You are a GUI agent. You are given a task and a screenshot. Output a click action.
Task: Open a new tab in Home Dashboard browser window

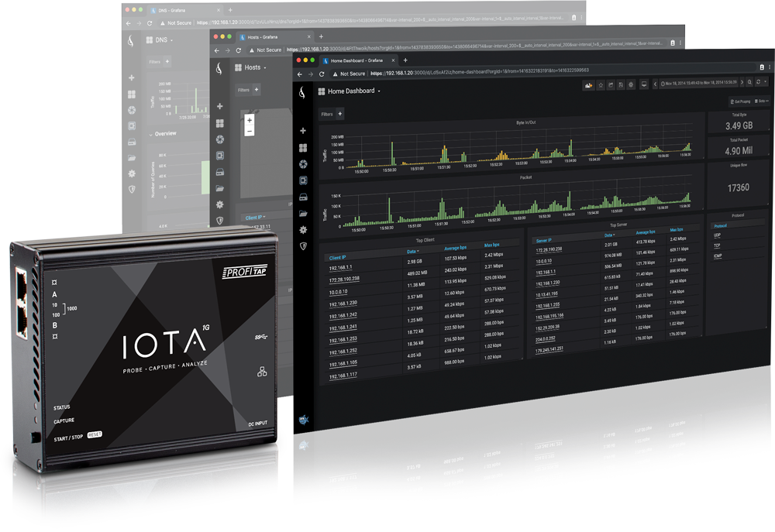[405, 60]
